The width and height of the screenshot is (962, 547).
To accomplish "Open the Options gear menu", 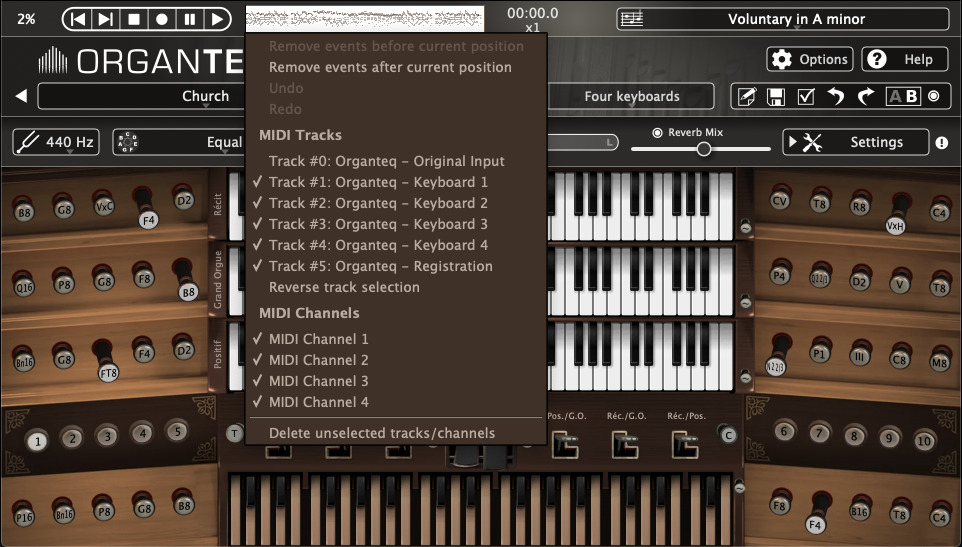I will pos(809,59).
